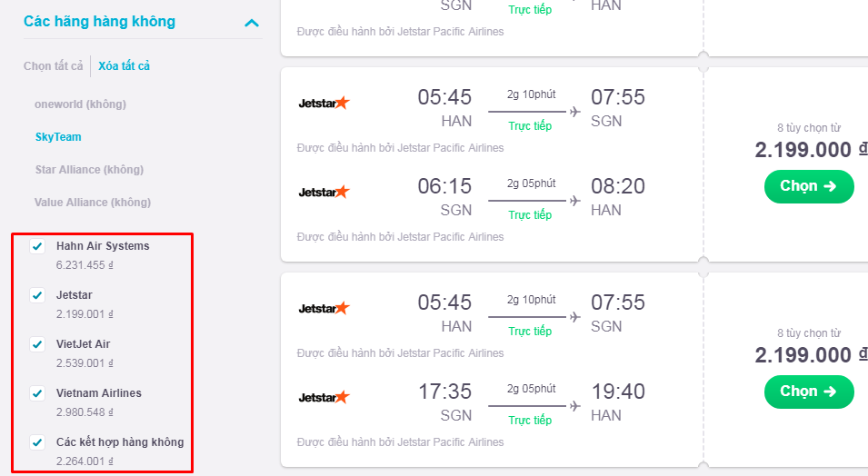Image resolution: width=868 pixels, height=476 pixels.
Task: Uncheck the Hahn Air Systems checkbox
Action: tap(37, 246)
